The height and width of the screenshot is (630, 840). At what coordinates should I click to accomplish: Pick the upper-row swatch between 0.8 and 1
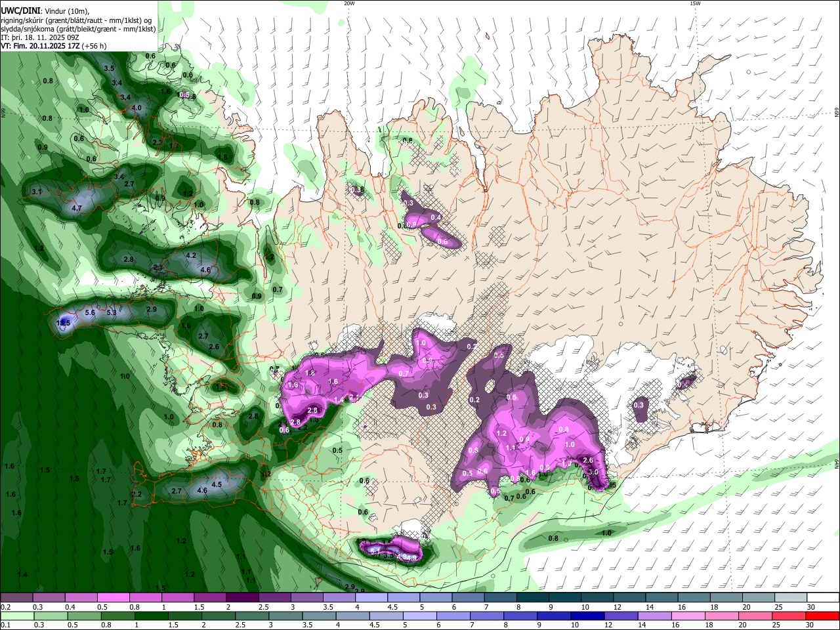tap(145, 598)
